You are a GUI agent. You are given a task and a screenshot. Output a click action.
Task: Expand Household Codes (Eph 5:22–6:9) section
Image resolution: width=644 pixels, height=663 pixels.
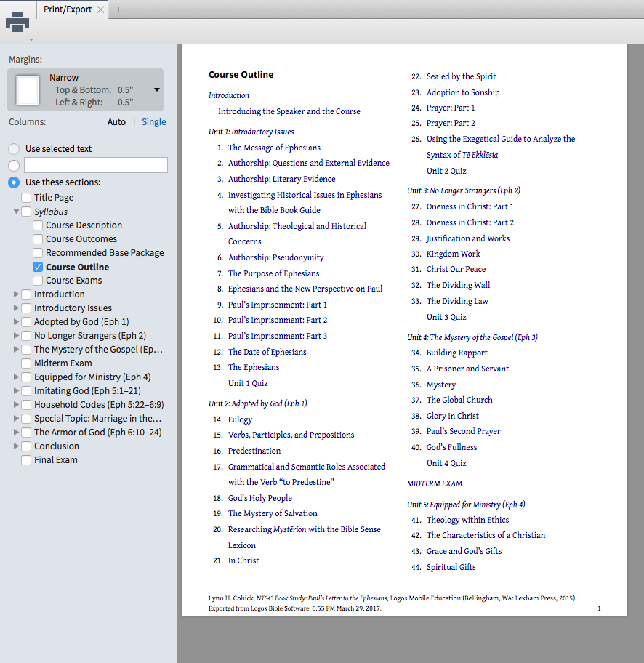(16, 405)
